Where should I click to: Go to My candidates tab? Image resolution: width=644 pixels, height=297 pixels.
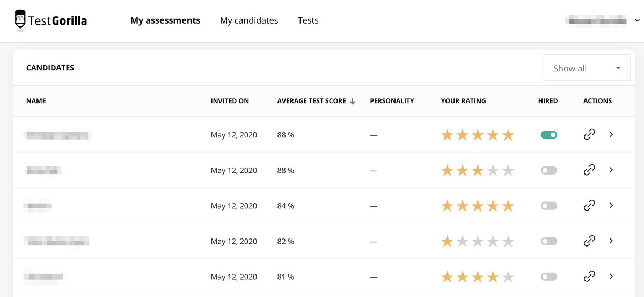[x=249, y=20]
